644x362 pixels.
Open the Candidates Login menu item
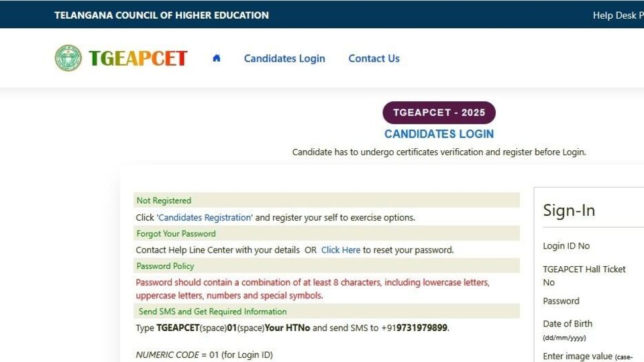[284, 59]
